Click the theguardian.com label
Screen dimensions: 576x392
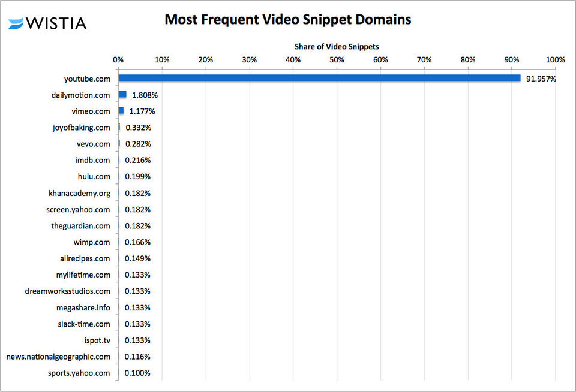(x=80, y=226)
